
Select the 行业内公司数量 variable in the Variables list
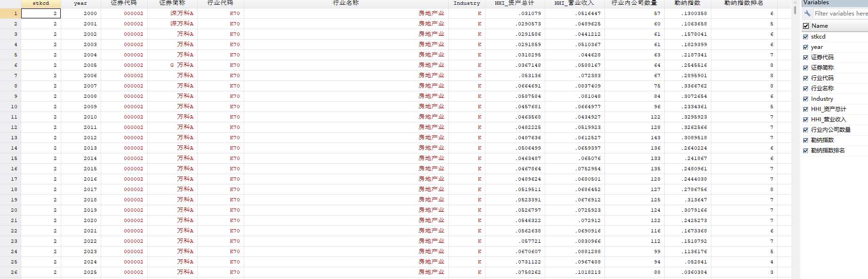tap(831, 130)
